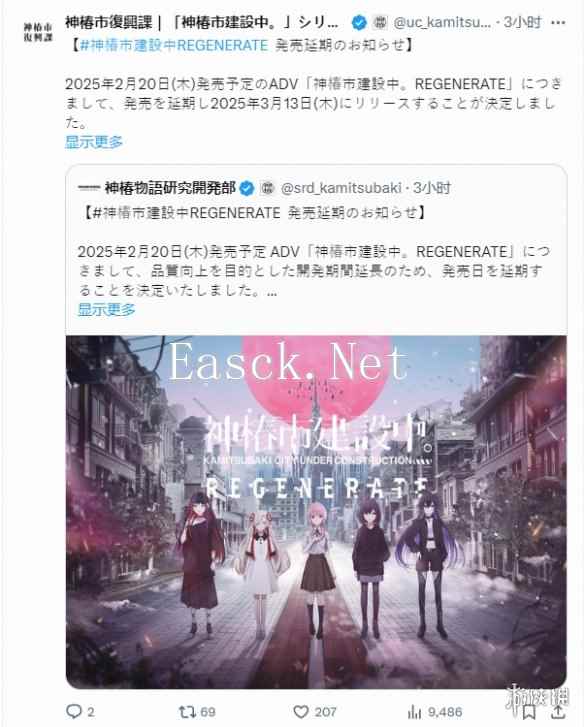The image size is (584, 727).
Task: Click the retweet icon with 69
Action: pyautogui.click(x=187, y=711)
